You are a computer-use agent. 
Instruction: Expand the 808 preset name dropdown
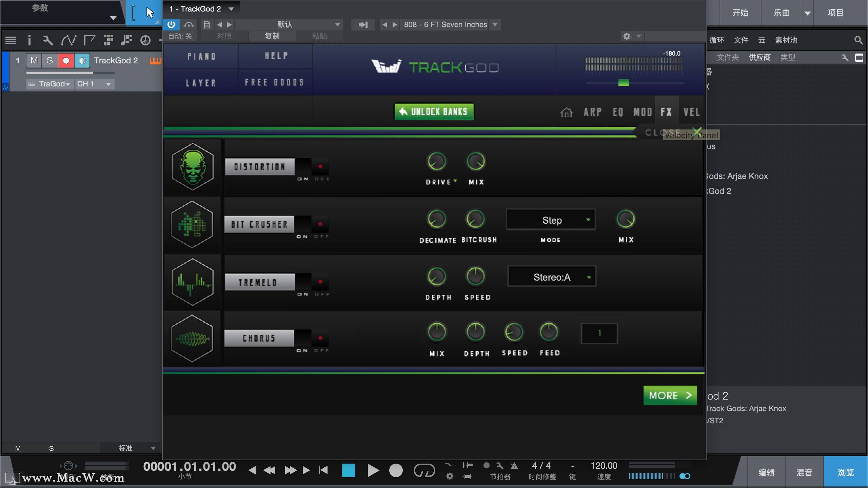tap(495, 24)
